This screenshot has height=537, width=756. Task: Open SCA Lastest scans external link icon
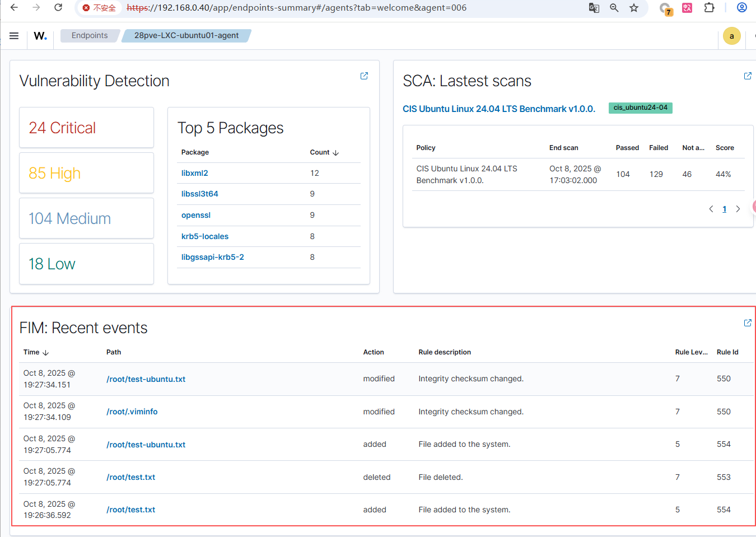tap(747, 76)
